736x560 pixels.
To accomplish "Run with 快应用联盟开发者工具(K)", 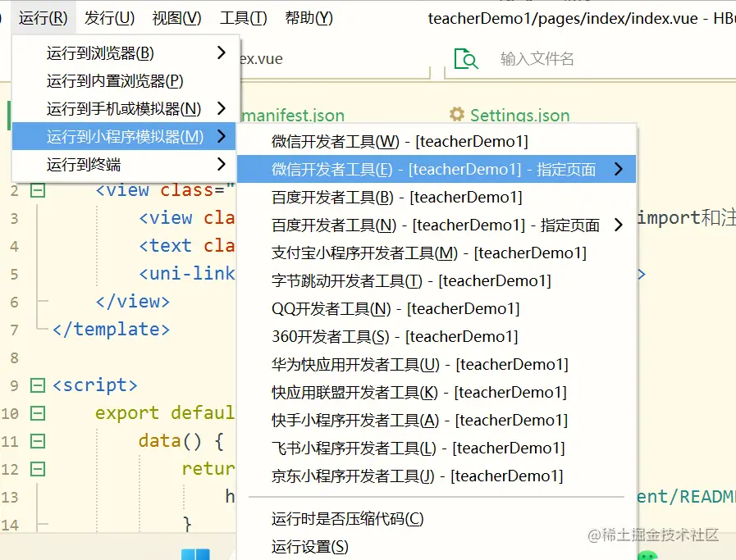I will 437,392.
